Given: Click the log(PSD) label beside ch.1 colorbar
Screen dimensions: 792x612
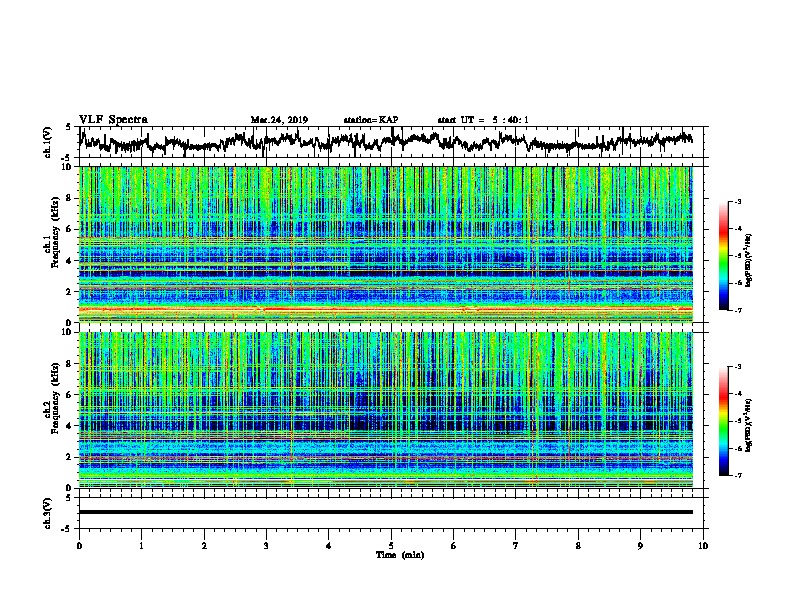Looking at the screenshot, I should [748, 261].
